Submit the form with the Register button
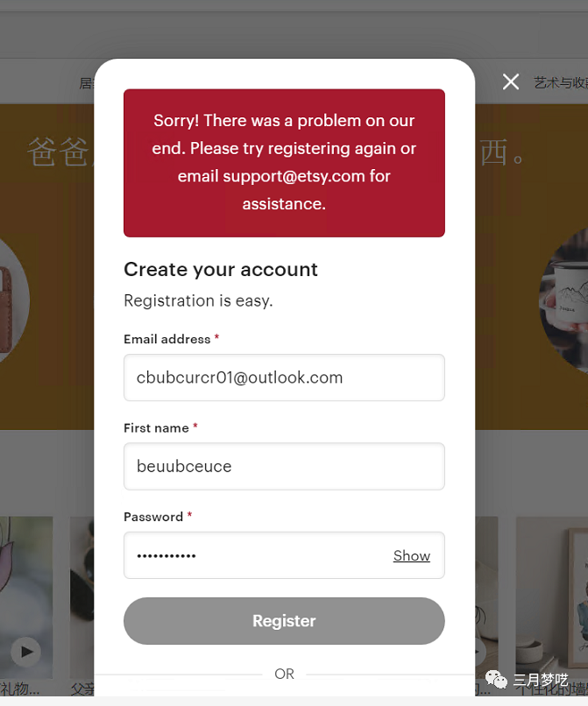The height and width of the screenshot is (706, 588). pos(284,621)
